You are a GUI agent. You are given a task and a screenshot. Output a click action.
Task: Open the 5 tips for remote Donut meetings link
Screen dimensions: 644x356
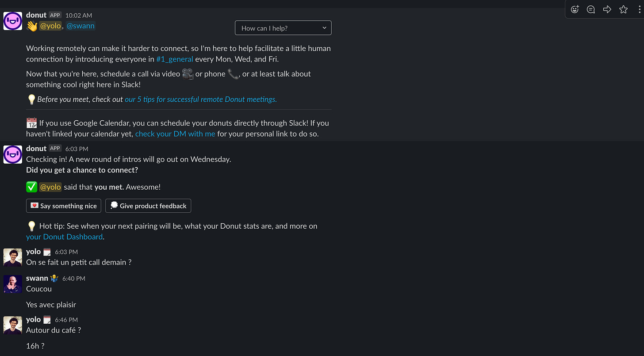coord(201,100)
